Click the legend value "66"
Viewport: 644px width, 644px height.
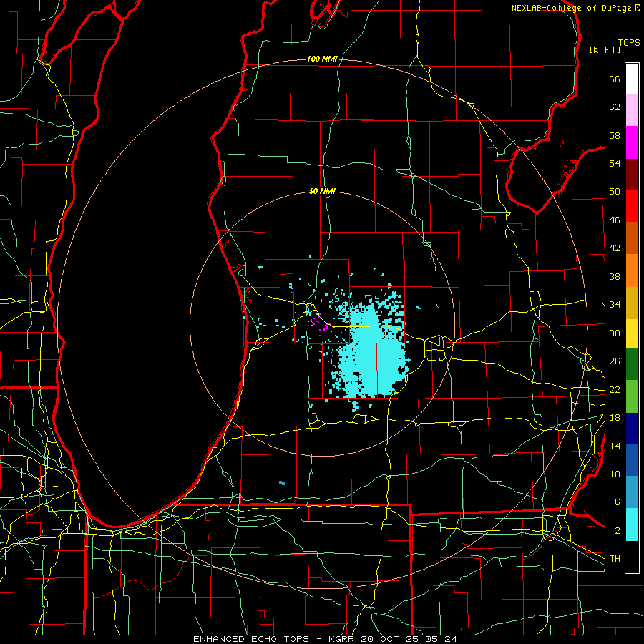tap(615, 79)
